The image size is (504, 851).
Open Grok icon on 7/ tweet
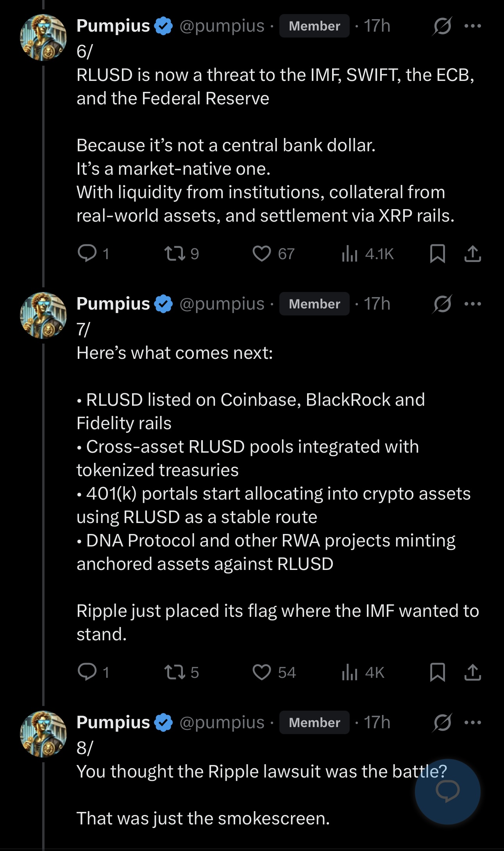click(x=442, y=304)
